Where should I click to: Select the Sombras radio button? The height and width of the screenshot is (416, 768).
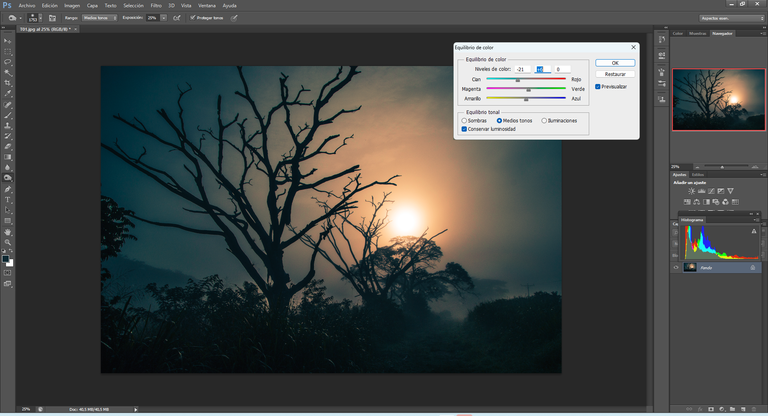(x=464, y=121)
